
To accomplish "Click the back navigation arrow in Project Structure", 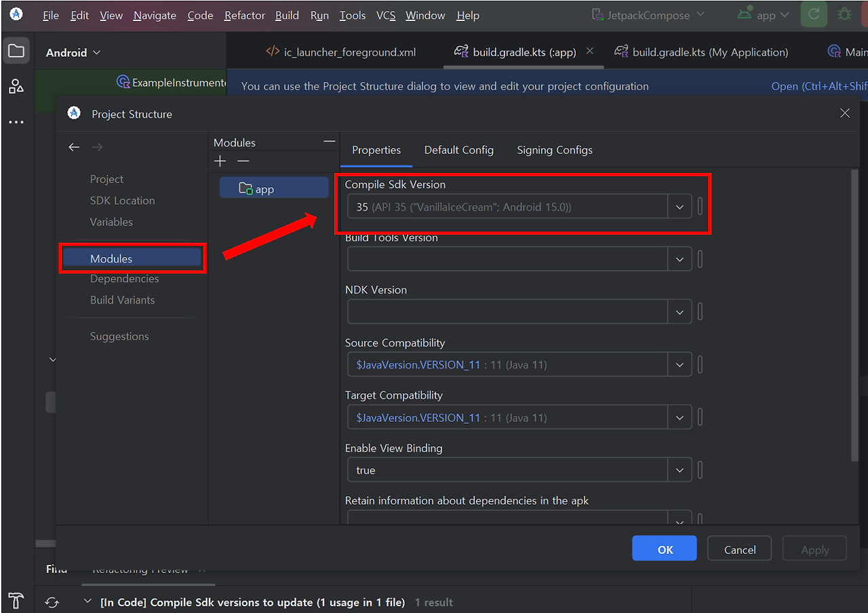I will click(74, 146).
